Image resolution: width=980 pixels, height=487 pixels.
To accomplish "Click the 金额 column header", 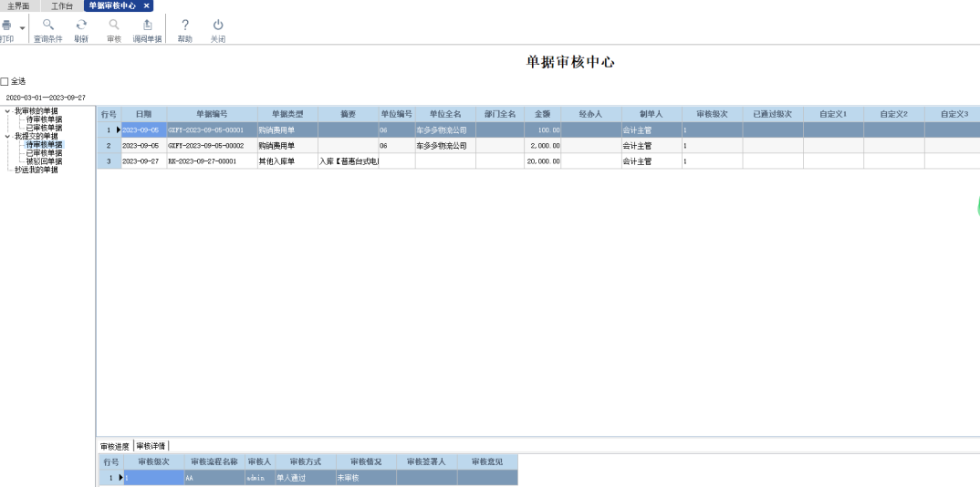I will tap(542, 114).
